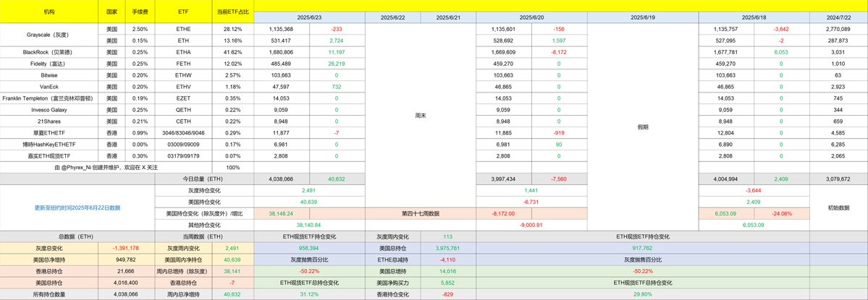
Task: Select the 周末 weekend cell
Action: tap(420, 116)
